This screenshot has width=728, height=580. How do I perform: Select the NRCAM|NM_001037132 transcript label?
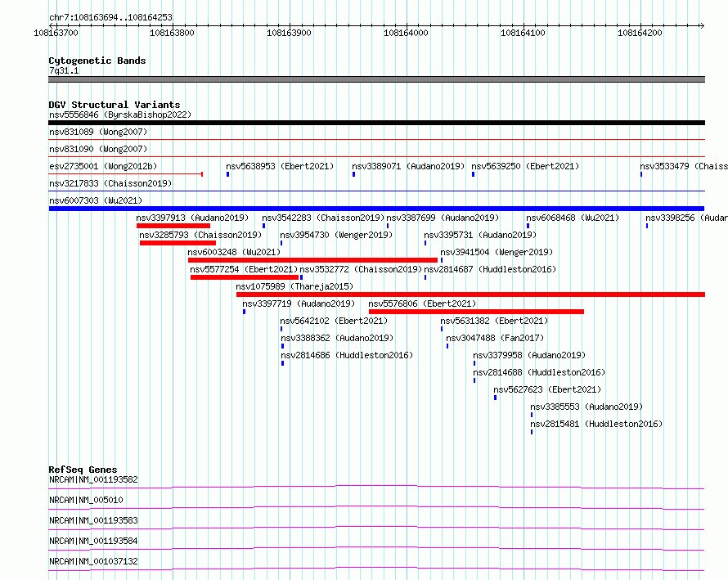coord(93,561)
